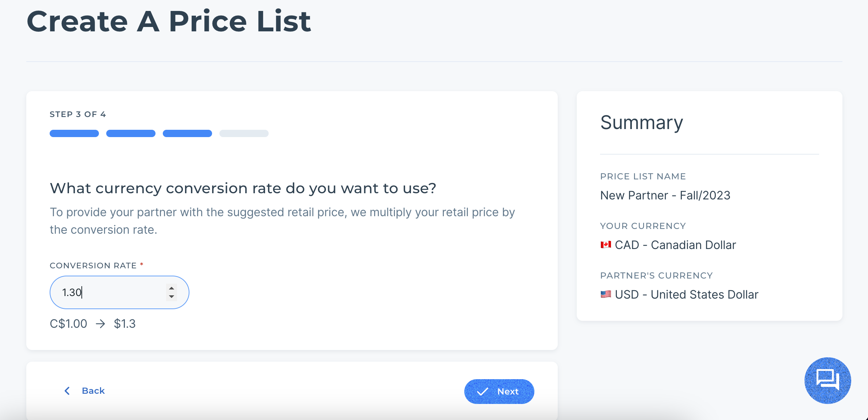Decrease conversion rate with down stepper arrow
Viewport: 868px width, 420px height.
point(172,296)
